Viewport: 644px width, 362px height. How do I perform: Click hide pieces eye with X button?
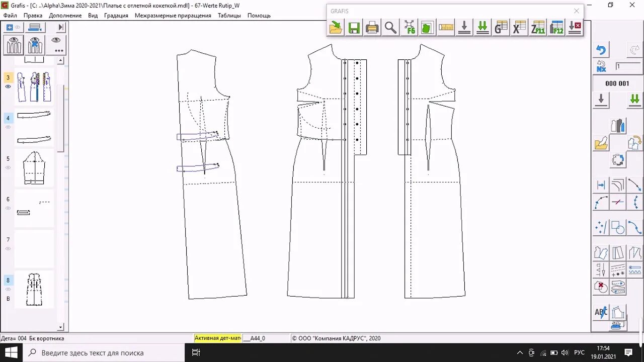35,45
